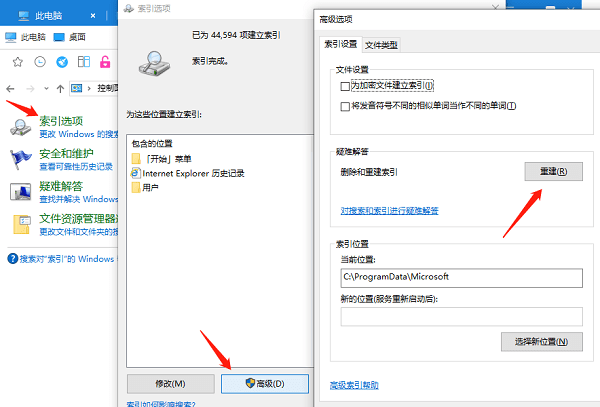Click the 索引选项 magnifier icon in Control Panel
The image size is (600, 407).
pos(19,126)
